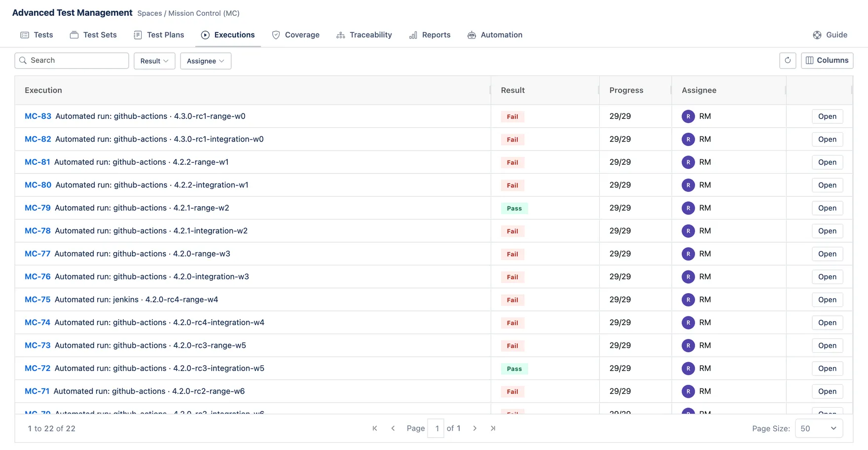This screenshot has height=450, width=868.
Task: Open execution link MC-76
Action: [x=37, y=276]
